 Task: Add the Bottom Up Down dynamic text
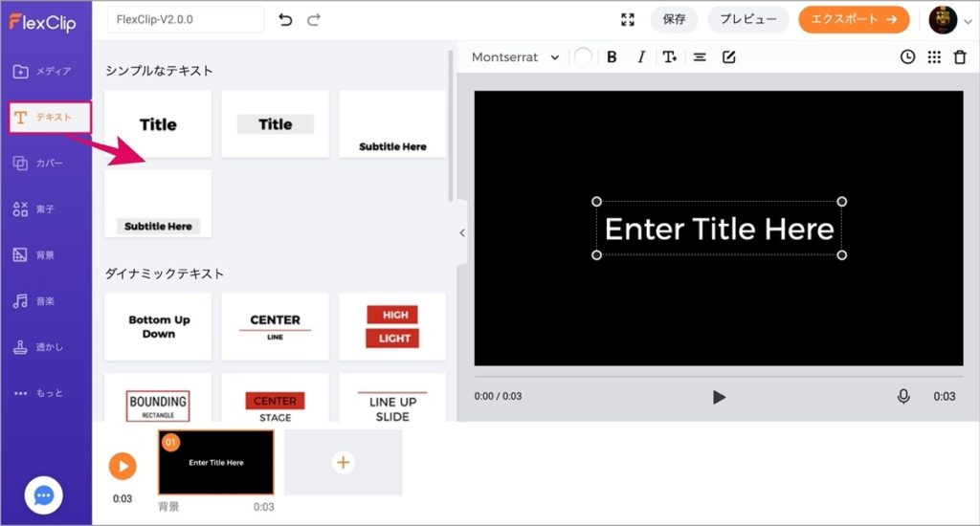click(158, 327)
